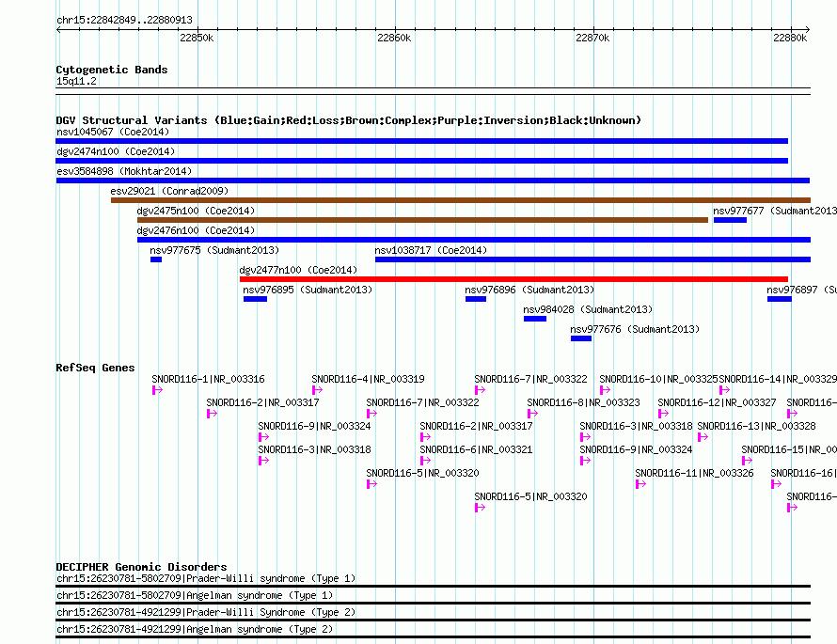Click the 22870k ruler tick label
The image size is (837, 644).
(592, 38)
